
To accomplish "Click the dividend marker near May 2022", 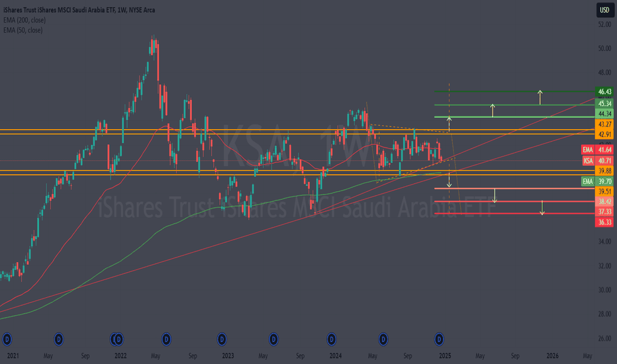I will coord(166,339).
